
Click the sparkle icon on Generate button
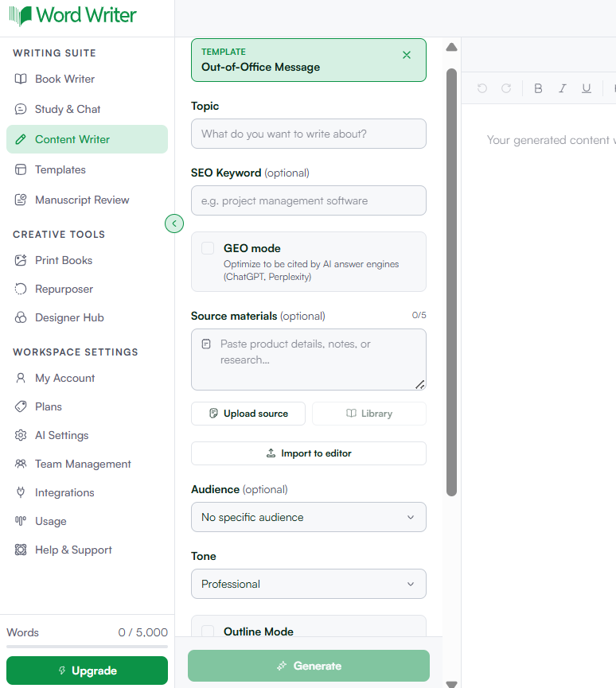pos(282,666)
